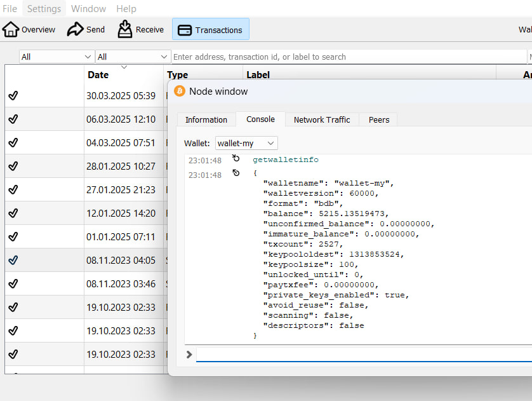Sort by the Date column header

pos(124,74)
